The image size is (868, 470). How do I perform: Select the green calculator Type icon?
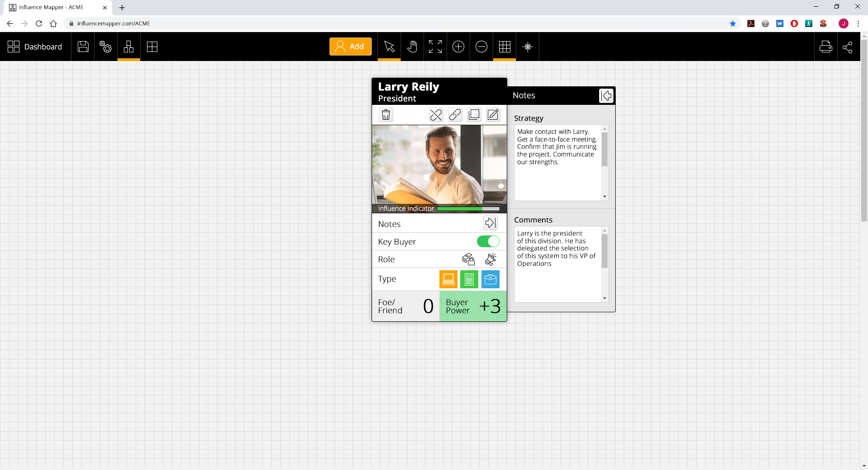coord(469,279)
